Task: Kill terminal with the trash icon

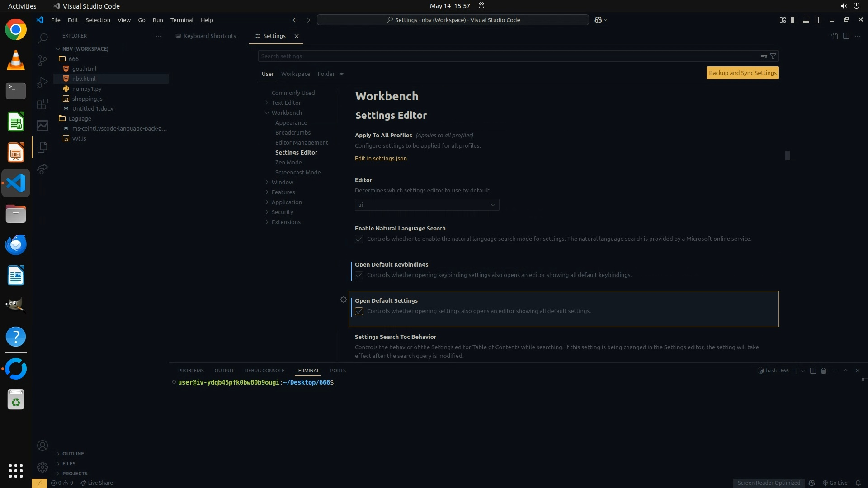Action: click(x=823, y=371)
